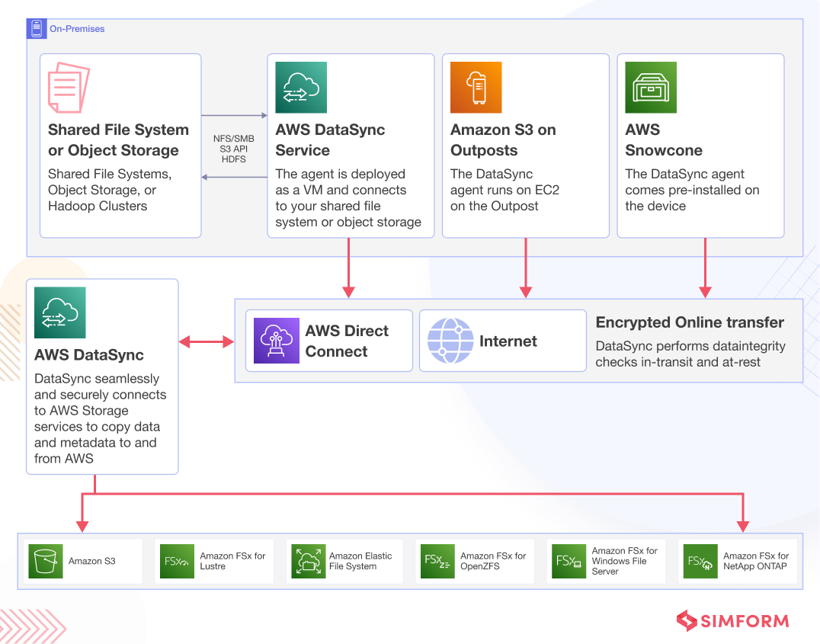Click the Amazon FSx for OpenZFS label

pos(493,562)
